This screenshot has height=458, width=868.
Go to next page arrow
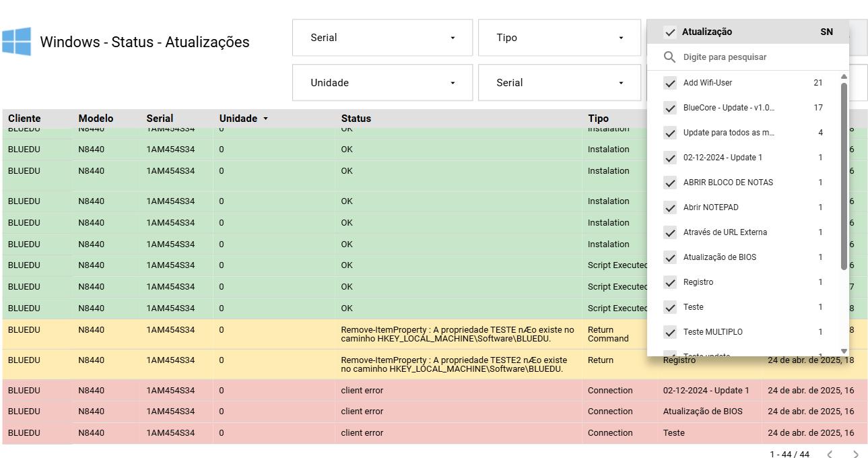point(856,455)
